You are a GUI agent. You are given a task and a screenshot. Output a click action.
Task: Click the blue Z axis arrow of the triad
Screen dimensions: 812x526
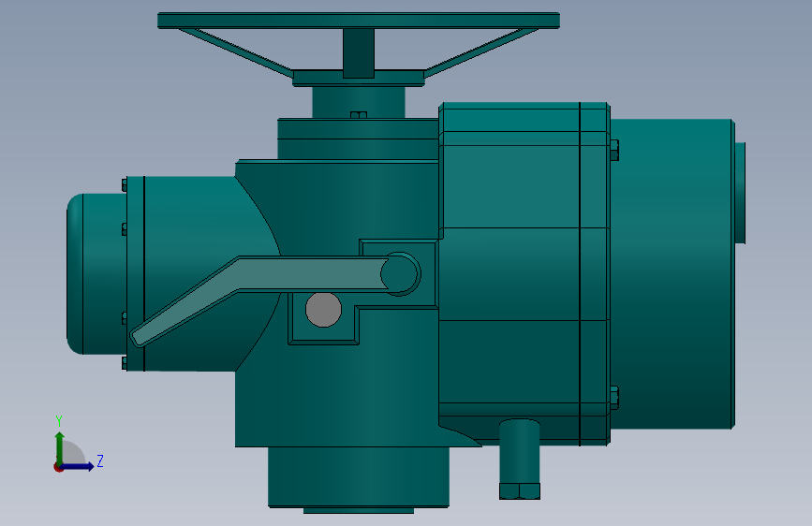(78, 466)
